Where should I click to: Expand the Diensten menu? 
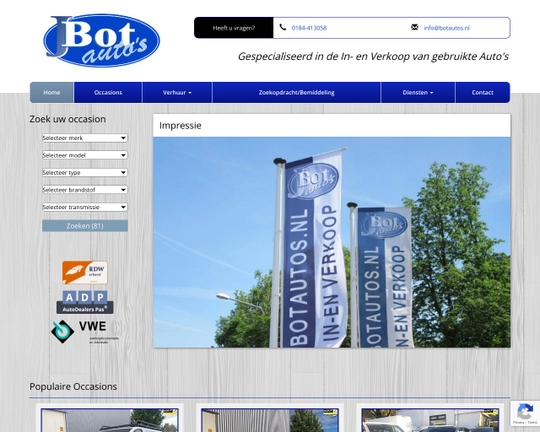coord(418,92)
